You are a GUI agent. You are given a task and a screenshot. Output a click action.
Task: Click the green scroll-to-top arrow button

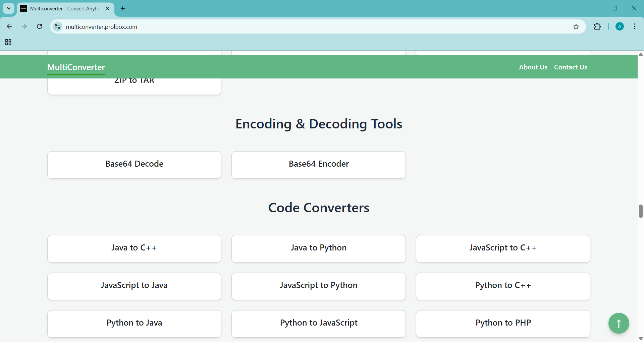coord(619,323)
